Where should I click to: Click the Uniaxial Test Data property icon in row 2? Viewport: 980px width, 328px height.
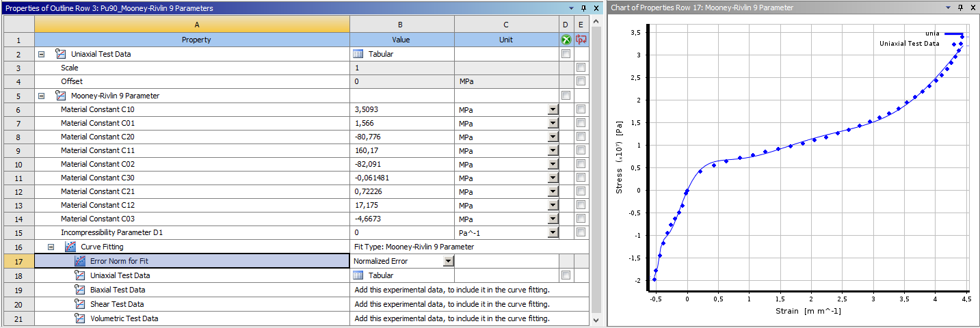point(60,54)
